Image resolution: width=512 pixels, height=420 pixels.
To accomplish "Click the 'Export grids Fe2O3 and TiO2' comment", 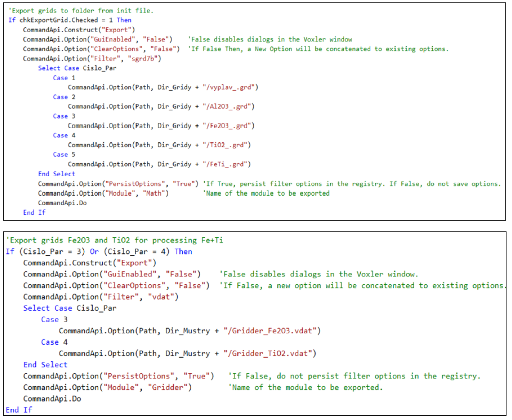I will pos(114,240).
